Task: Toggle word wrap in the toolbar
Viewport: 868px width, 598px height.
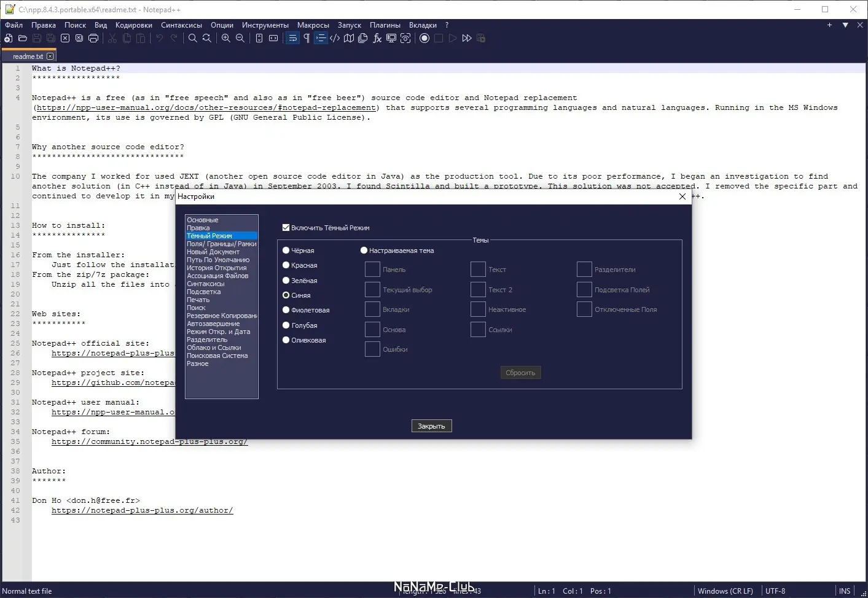Action: pos(292,38)
